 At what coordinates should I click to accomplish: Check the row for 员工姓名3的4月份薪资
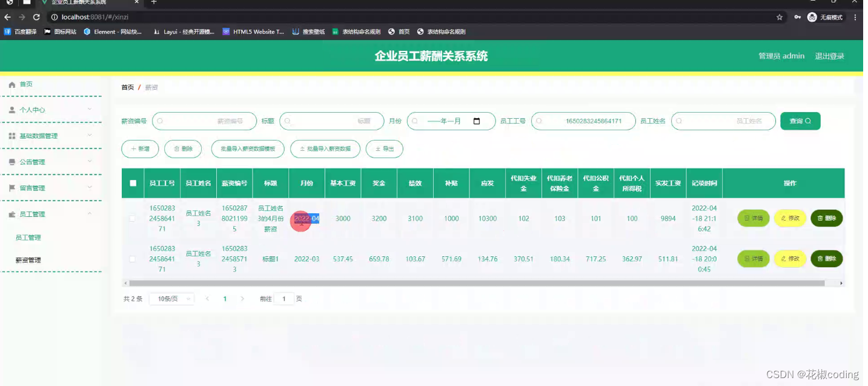point(133,218)
